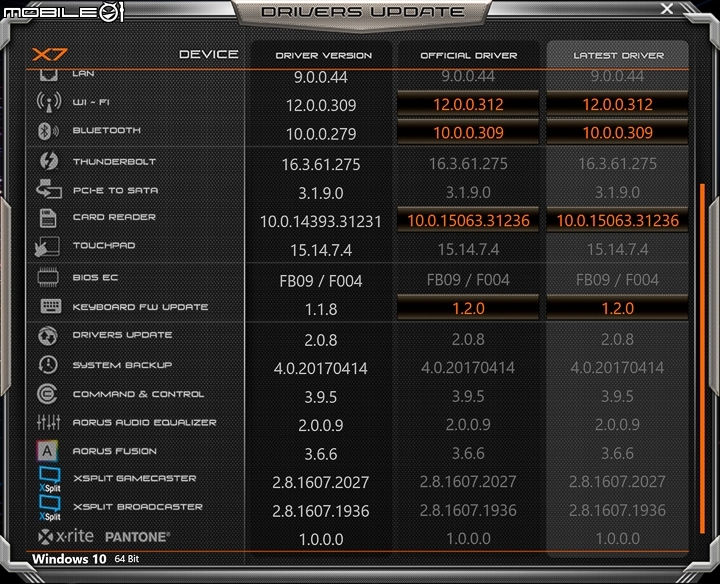Install latest Keyboard FW Update 1.2.0
Screen dimensions: 720x584
(618, 308)
